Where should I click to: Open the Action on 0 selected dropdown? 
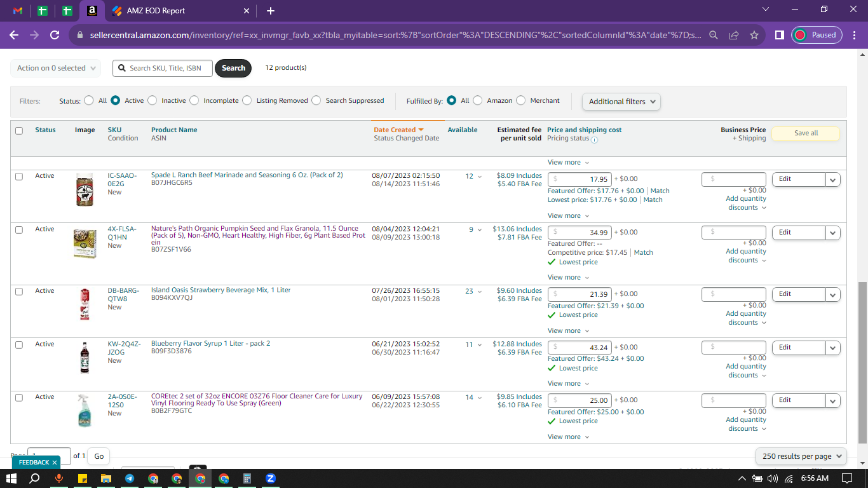(x=55, y=68)
